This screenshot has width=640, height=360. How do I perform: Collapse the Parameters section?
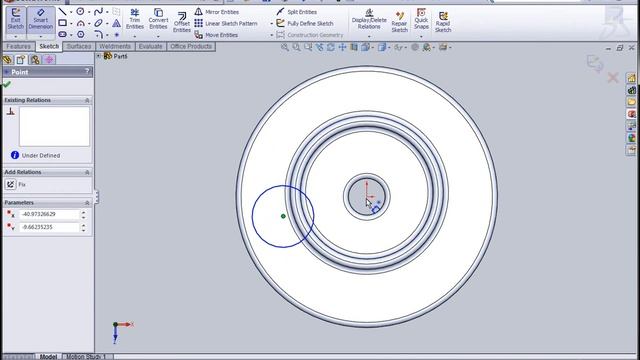coord(87,203)
